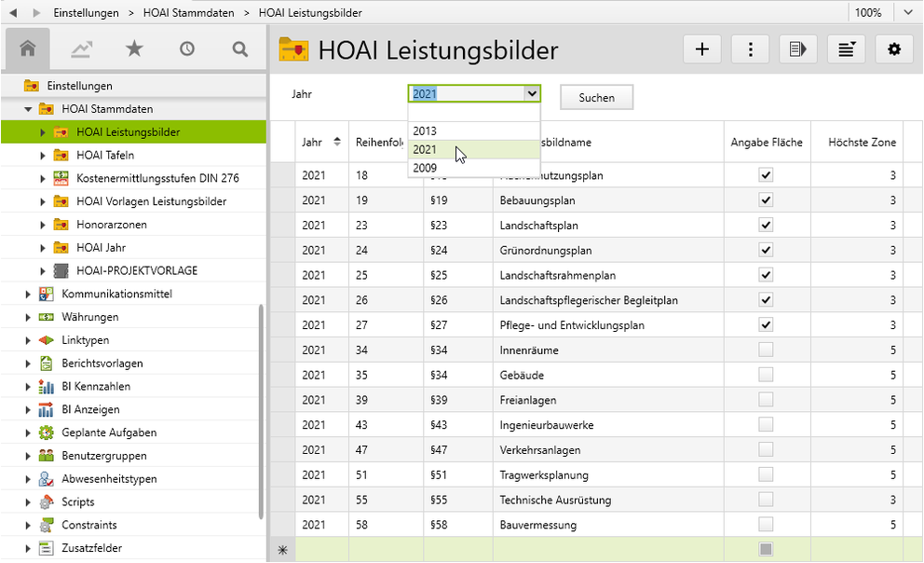Expand the BI Anzeigen node
Viewport: 924px width, 563px height.
(28, 410)
